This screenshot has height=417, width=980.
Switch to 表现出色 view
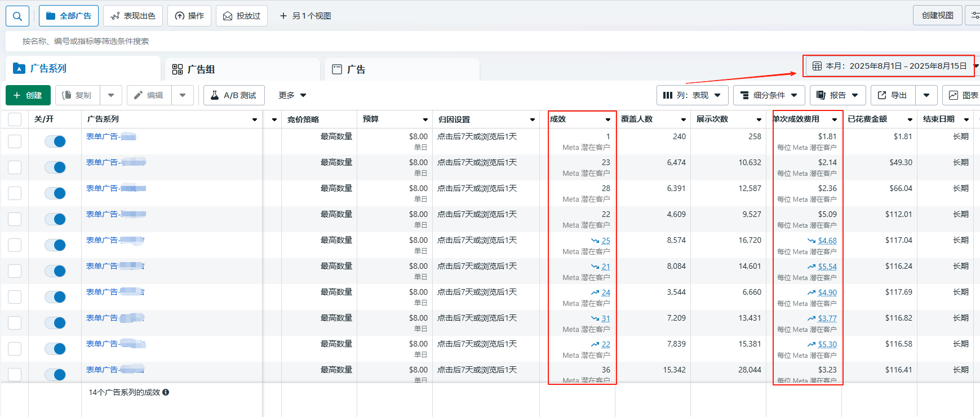coord(133,16)
